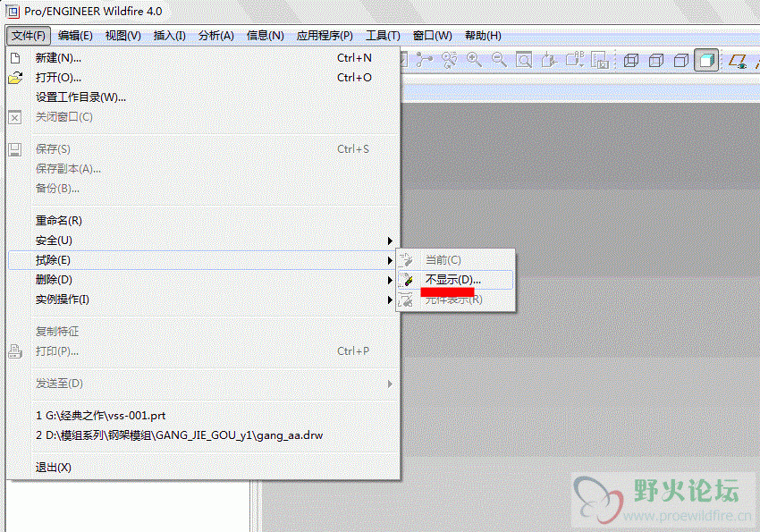Select the 实例操作(I) menu entry

204,300
